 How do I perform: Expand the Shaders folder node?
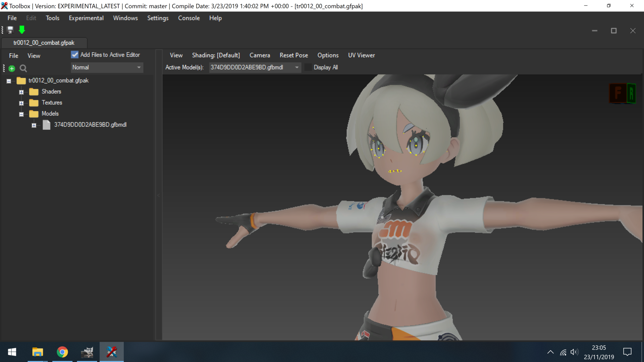[21, 92]
